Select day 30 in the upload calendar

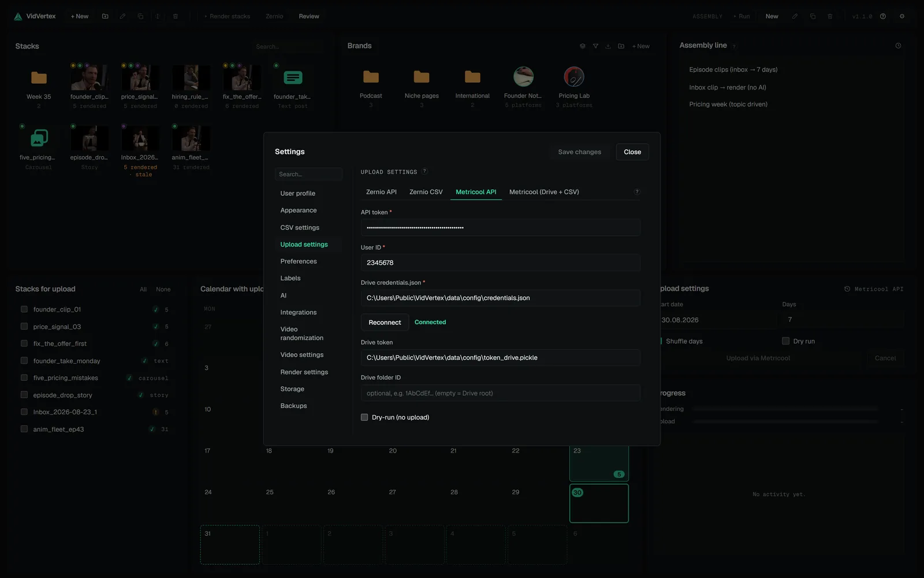coord(599,503)
